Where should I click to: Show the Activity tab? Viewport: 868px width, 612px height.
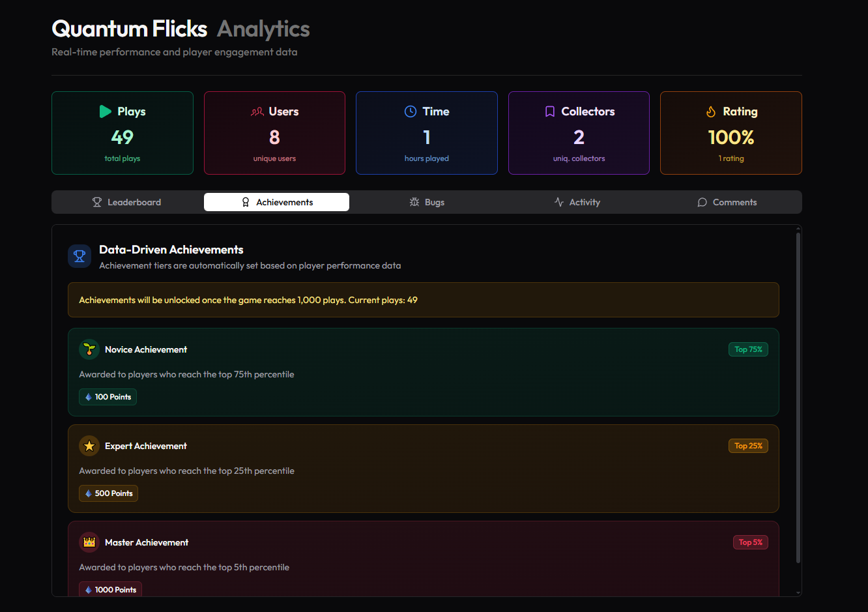[x=577, y=202]
